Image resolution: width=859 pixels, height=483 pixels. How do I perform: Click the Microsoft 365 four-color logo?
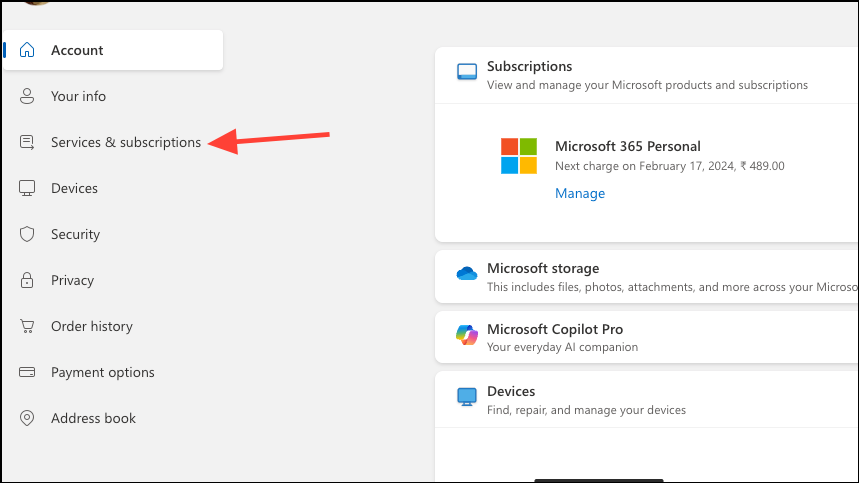(519, 156)
